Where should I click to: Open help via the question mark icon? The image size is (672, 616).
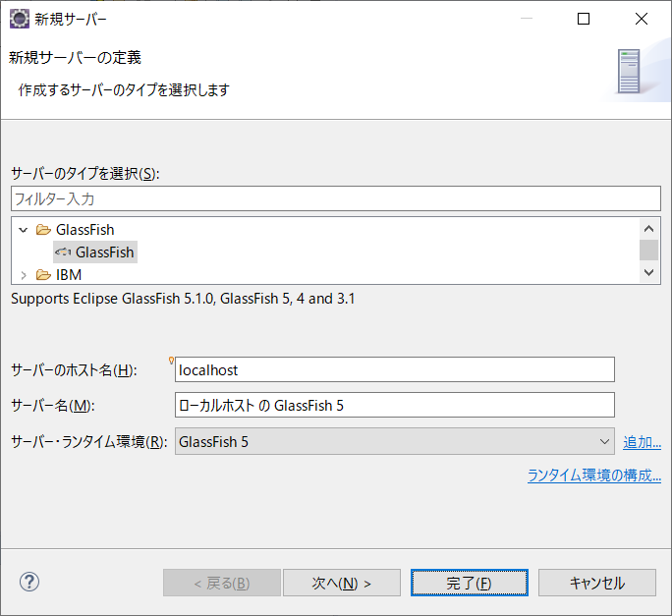click(x=29, y=582)
